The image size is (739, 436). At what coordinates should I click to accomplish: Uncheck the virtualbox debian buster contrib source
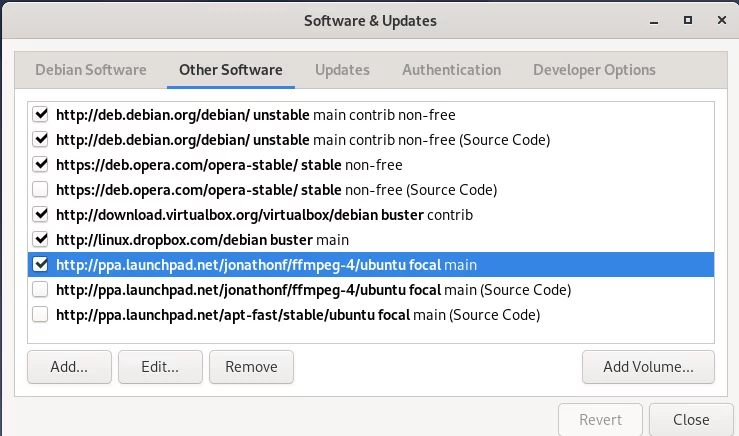pos(41,214)
